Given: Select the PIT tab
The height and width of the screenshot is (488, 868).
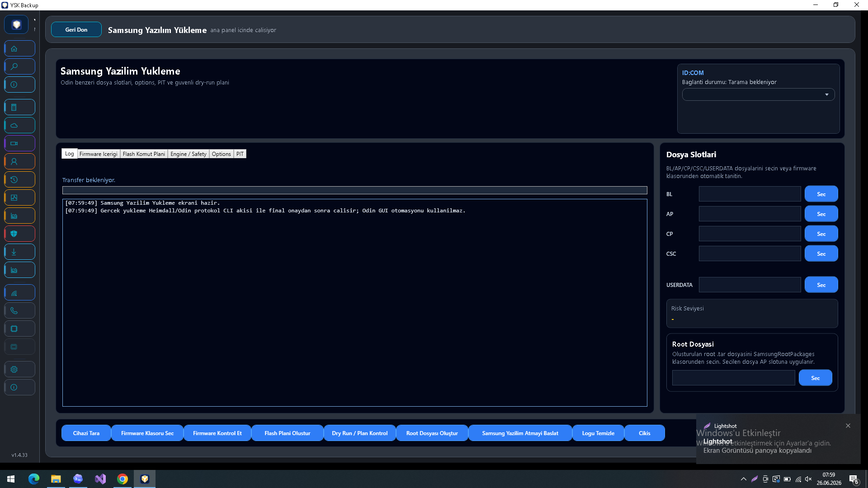Looking at the screenshot, I should pyautogui.click(x=240, y=154).
